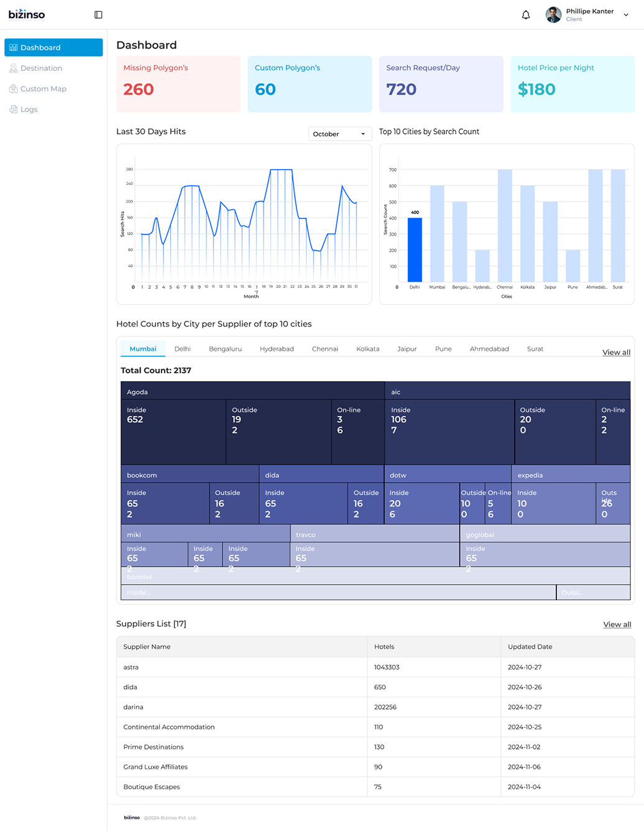Open Dashboard in the sidebar
This screenshot has width=644, height=831.
coord(53,47)
